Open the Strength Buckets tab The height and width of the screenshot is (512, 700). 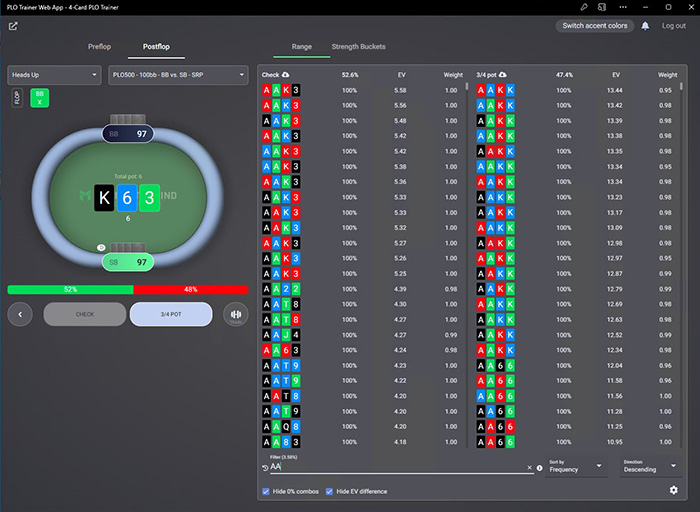click(358, 47)
